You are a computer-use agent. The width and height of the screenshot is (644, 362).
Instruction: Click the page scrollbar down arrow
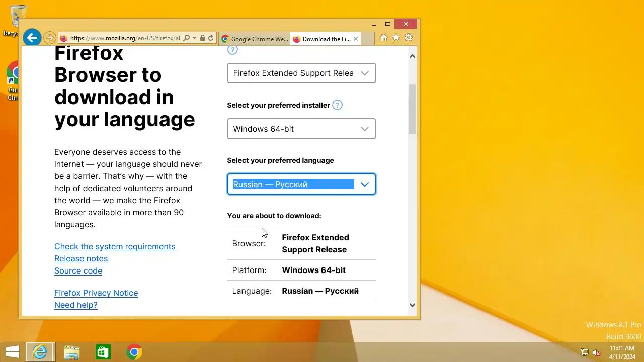tap(412, 305)
